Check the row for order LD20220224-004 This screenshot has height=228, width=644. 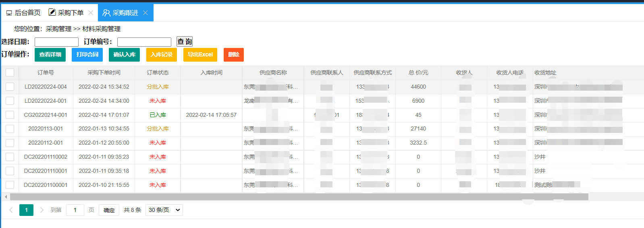(10, 87)
